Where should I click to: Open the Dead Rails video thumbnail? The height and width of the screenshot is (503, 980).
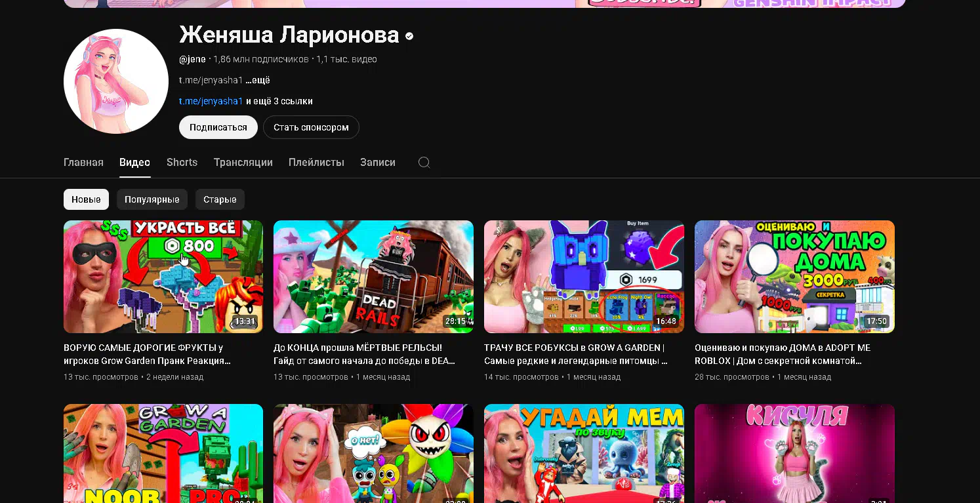click(x=373, y=277)
